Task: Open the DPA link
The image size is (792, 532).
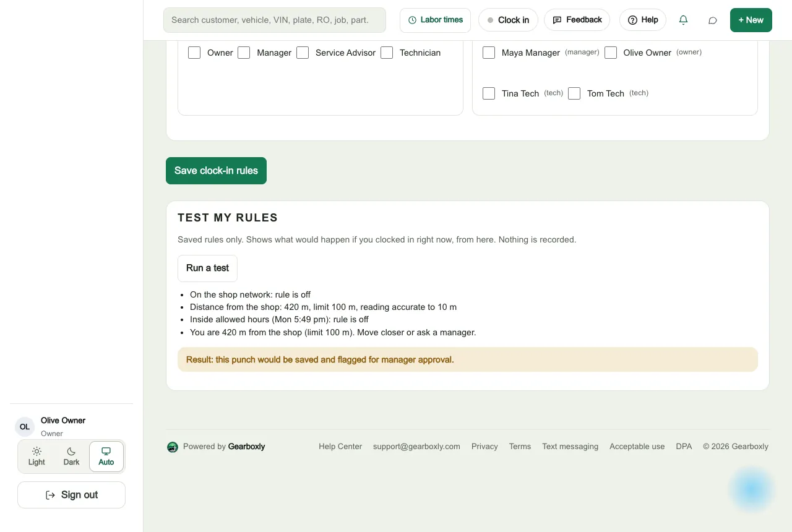Action: (x=684, y=447)
